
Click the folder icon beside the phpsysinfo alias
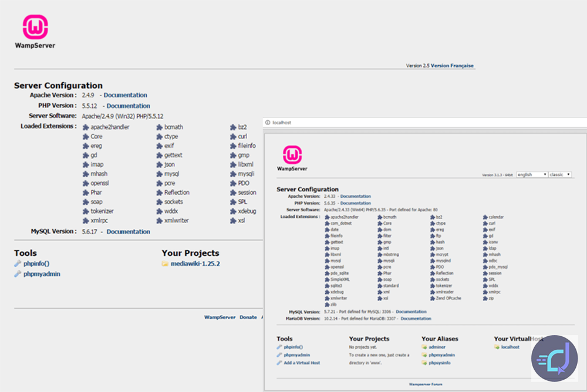click(424, 363)
